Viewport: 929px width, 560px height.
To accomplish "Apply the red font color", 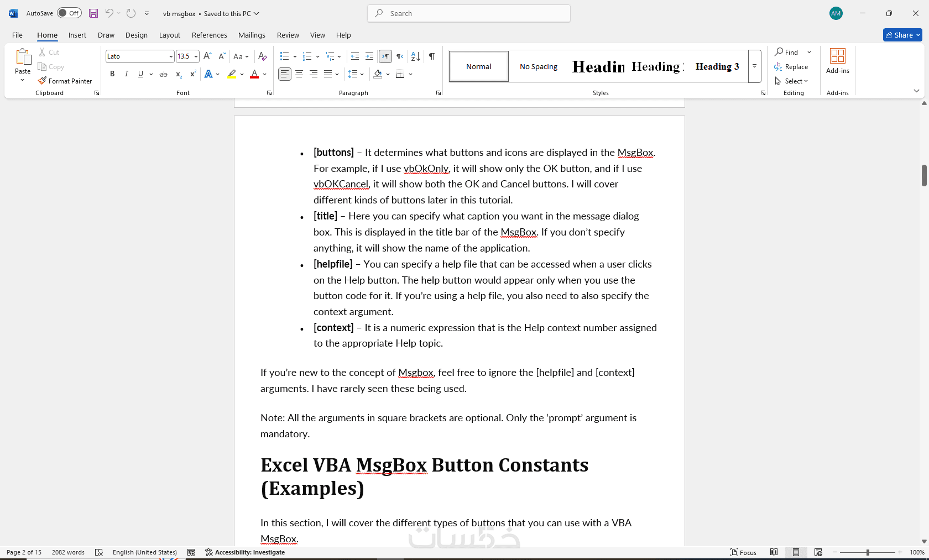I will click(254, 74).
